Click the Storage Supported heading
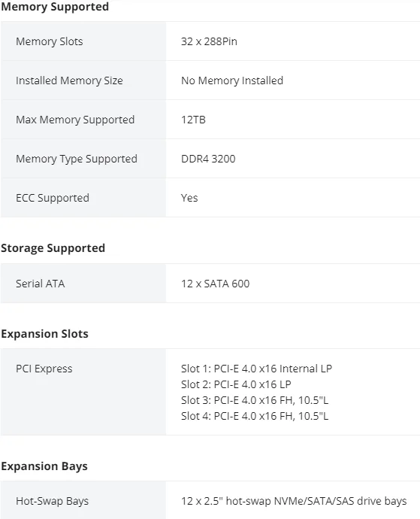This screenshot has height=519, width=420. [x=53, y=248]
